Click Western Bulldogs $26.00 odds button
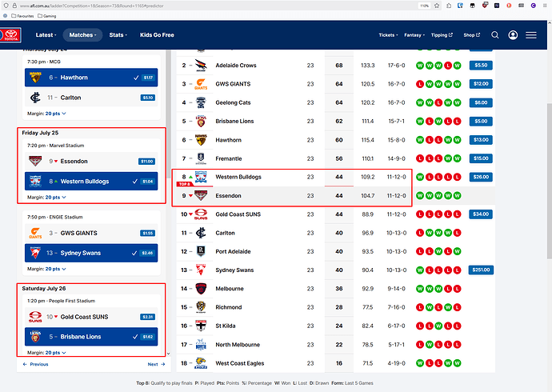This screenshot has height=392, width=552. click(x=481, y=177)
